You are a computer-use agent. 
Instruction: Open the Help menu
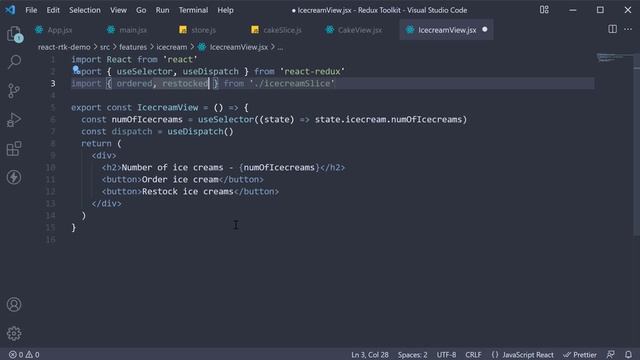tap(225, 10)
